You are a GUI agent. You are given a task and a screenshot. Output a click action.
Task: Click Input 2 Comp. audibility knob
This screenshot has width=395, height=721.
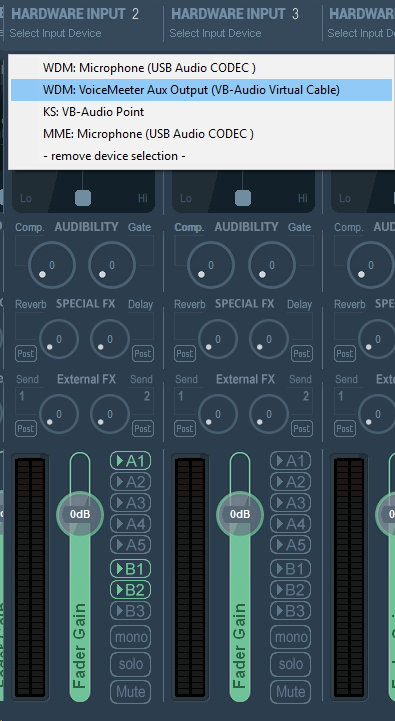click(x=52, y=265)
